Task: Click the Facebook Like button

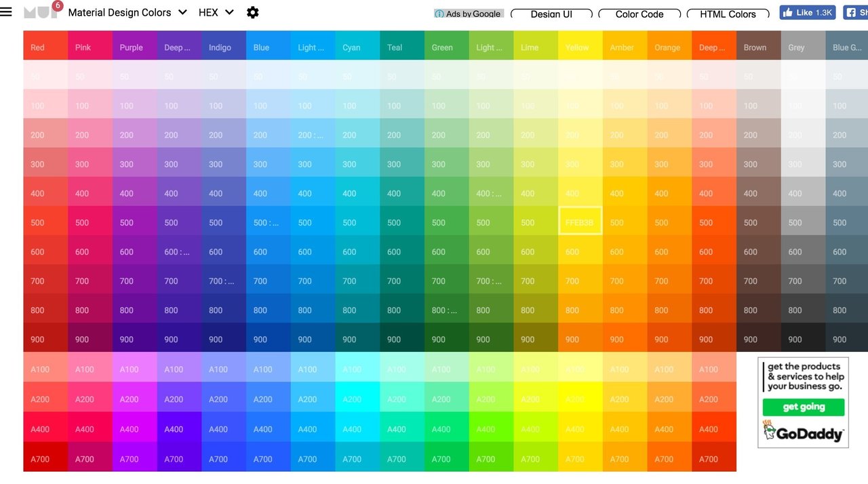Action: (x=807, y=12)
